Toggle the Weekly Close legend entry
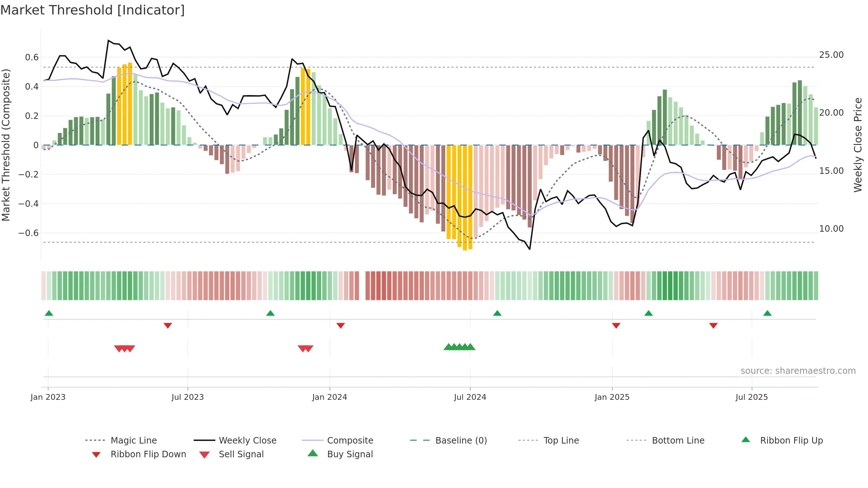The height and width of the screenshot is (488, 868). [235, 440]
